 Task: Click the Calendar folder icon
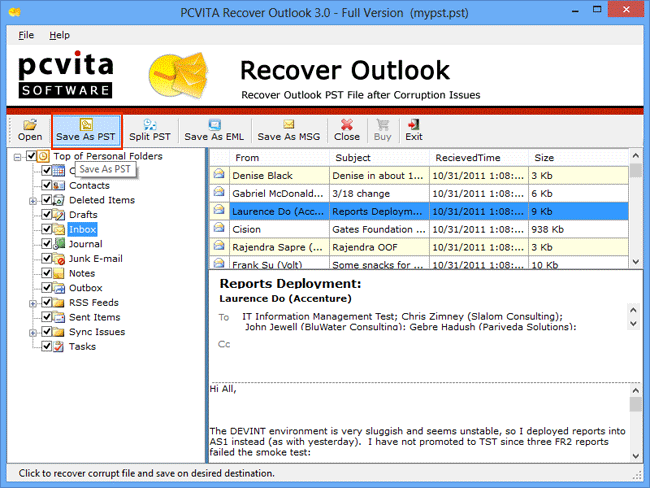(59, 170)
